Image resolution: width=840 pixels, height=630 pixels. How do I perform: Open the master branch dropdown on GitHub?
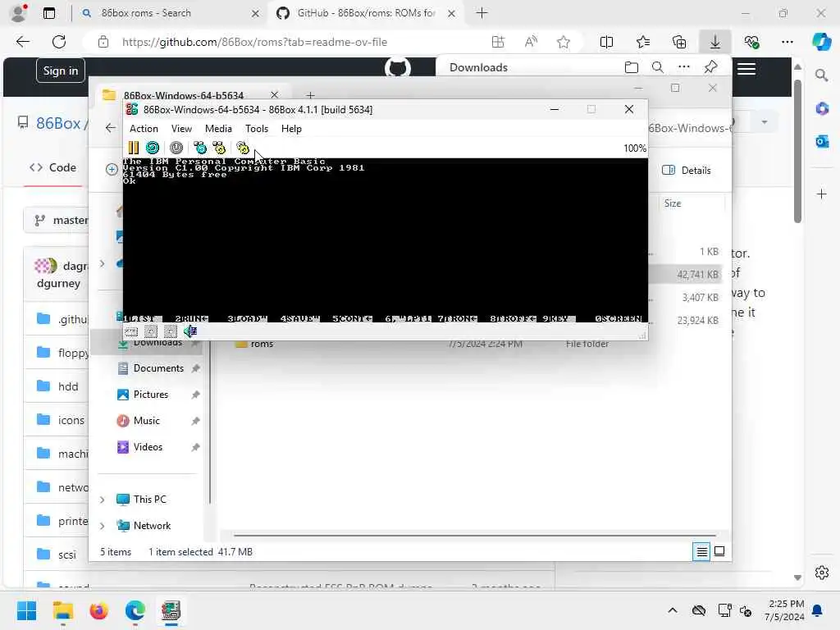point(57,220)
